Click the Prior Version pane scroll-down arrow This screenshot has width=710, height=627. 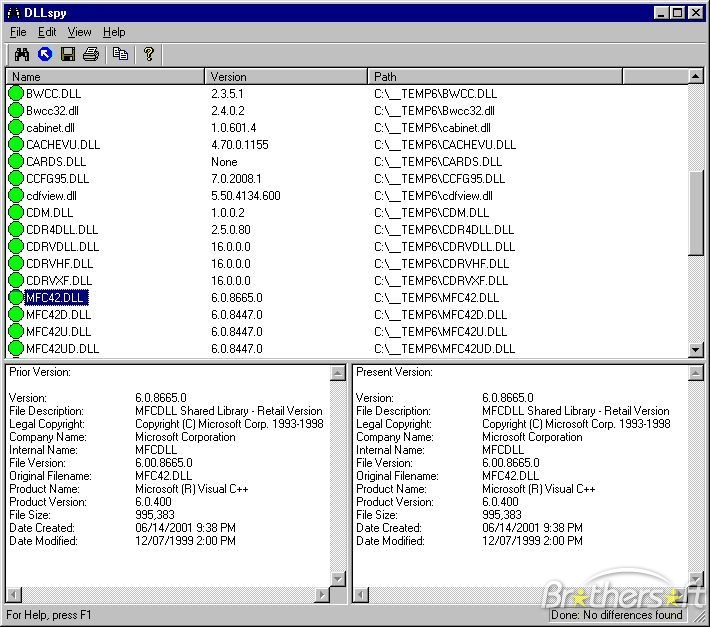[x=338, y=579]
